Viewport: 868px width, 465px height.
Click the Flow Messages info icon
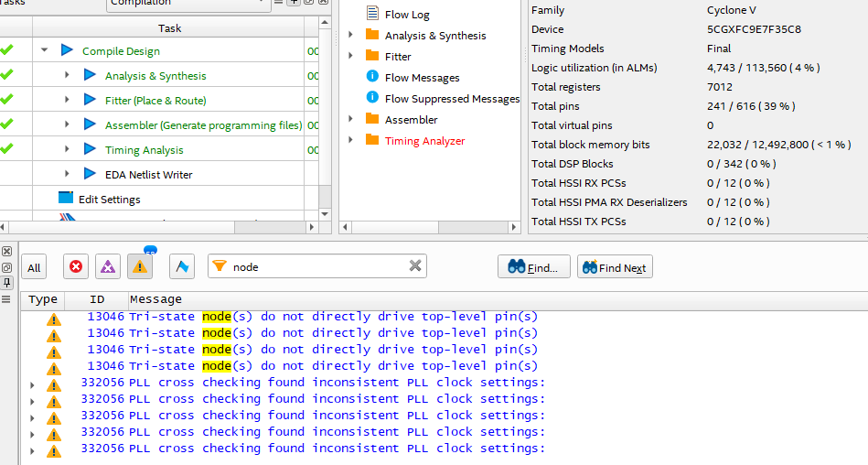(x=372, y=77)
